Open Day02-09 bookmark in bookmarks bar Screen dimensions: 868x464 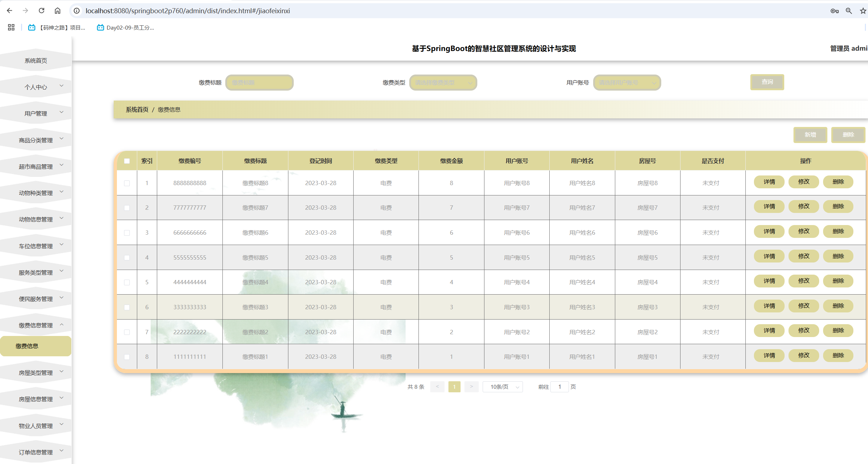point(125,27)
